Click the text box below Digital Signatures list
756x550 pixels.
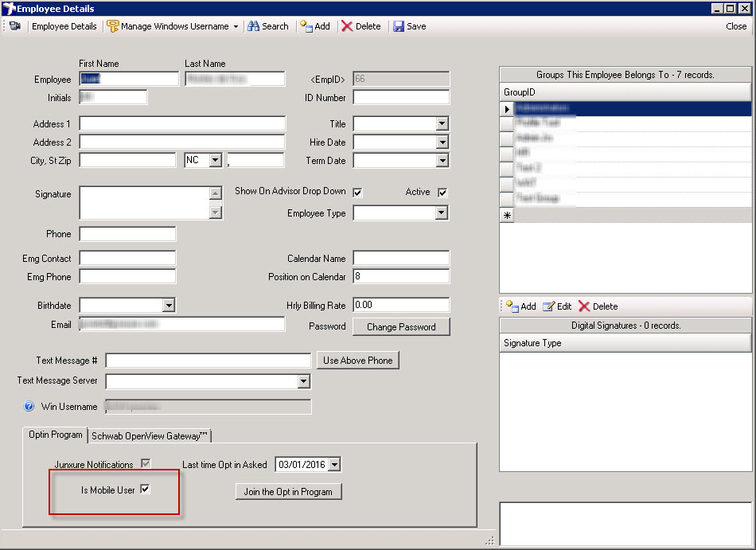click(625, 524)
